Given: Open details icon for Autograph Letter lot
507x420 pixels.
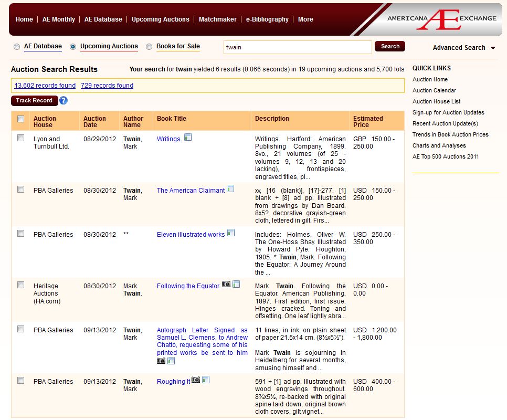Looking at the screenshot, I should point(171,361).
